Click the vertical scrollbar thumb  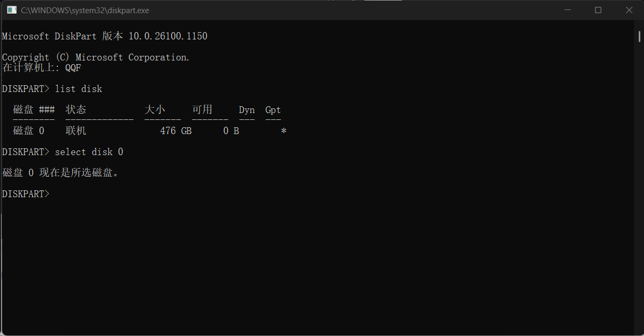639,35
